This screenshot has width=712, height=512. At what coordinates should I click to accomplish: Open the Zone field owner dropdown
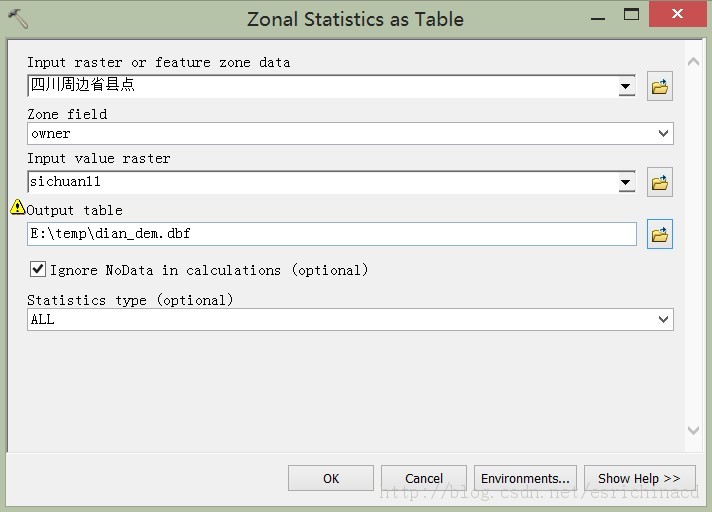[x=350, y=133]
